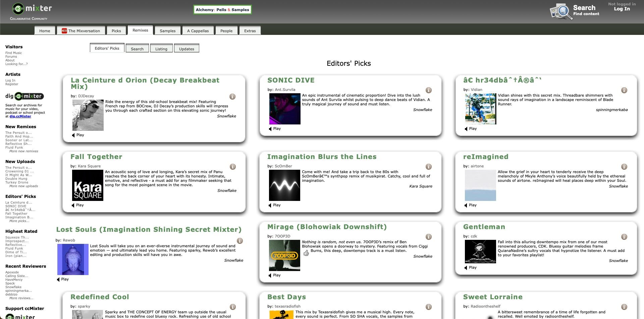Open info icon for SONIC DIVE
Viewport: 644px width, 319px height.
pyautogui.click(x=429, y=90)
